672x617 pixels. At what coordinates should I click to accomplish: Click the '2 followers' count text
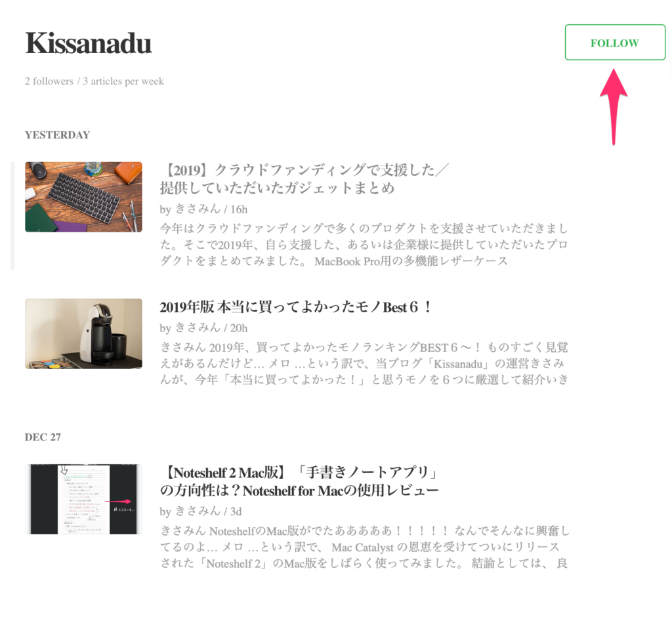coord(49,81)
